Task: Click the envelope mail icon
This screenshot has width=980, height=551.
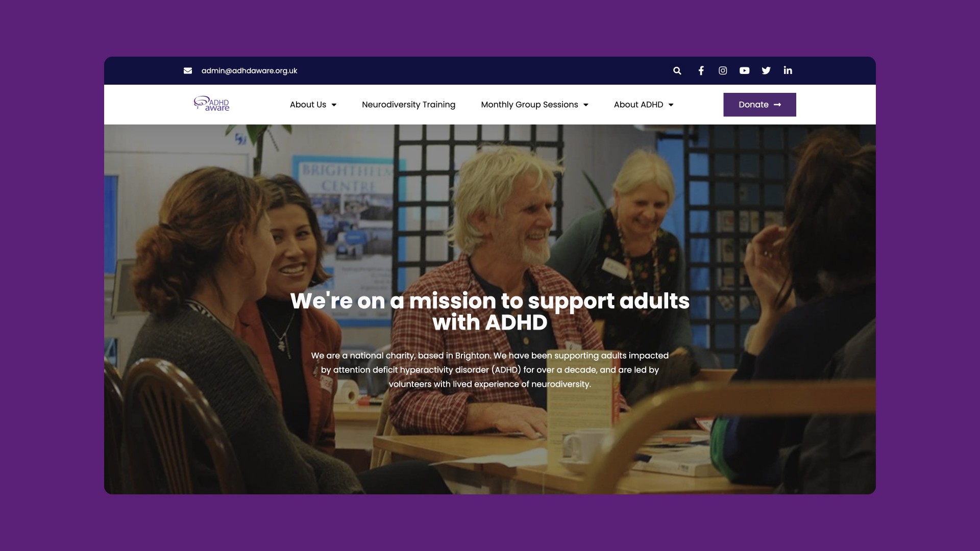Action: coord(188,71)
